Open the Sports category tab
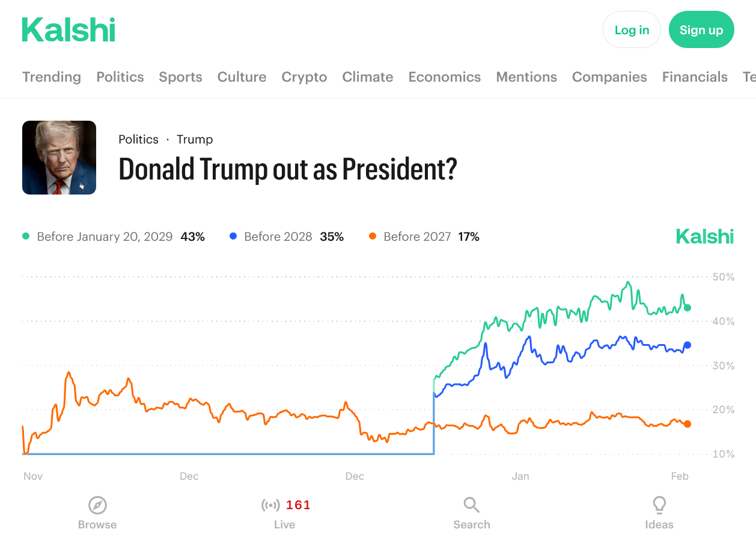This screenshot has height=541, width=756. pyautogui.click(x=180, y=77)
